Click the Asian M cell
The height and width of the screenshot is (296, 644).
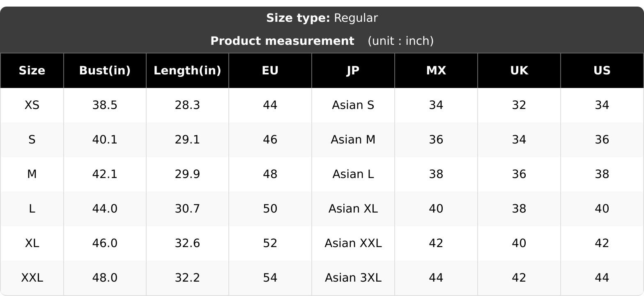pos(353,140)
